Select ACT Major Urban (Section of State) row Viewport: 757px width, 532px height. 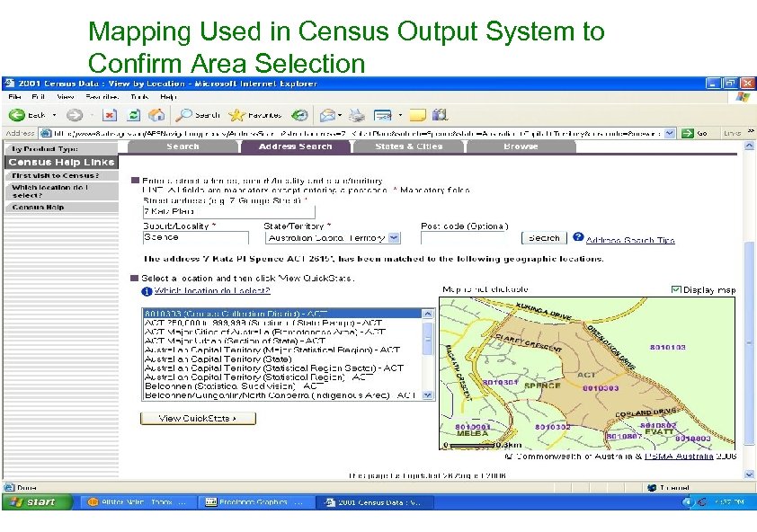coord(283,341)
